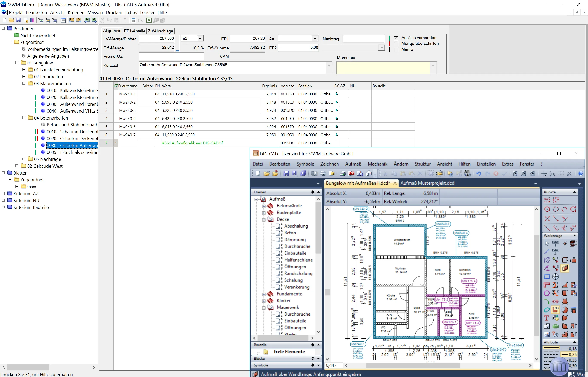Expand the 05 Nachträge tree folder
The image size is (588, 377).
click(x=24, y=159)
